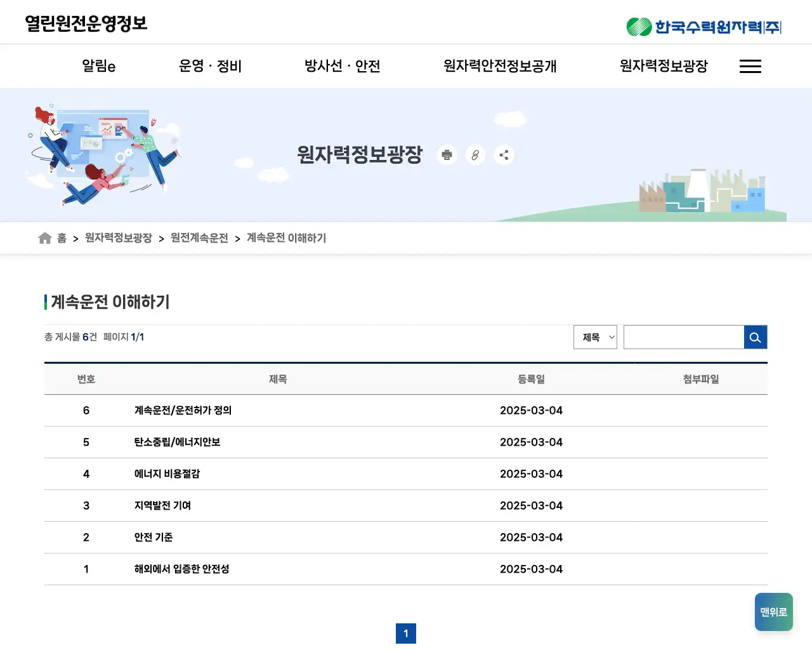Open 열린원전운영정보 site title
This screenshot has width=812, height=650.
(x=86, y=24)
